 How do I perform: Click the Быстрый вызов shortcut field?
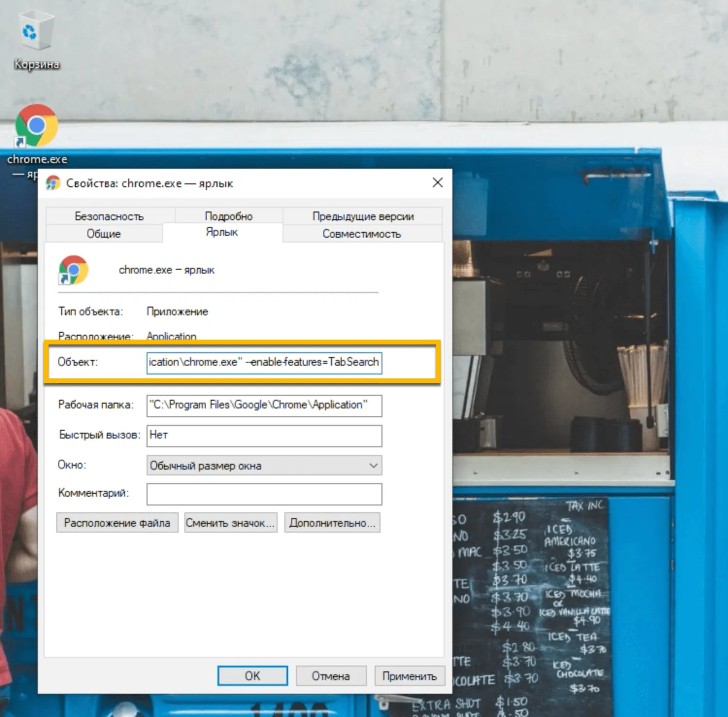[264, 436]
